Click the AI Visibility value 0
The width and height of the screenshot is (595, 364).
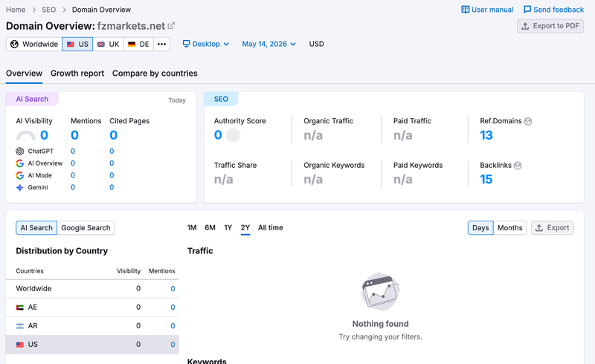(x=44, y=135)
